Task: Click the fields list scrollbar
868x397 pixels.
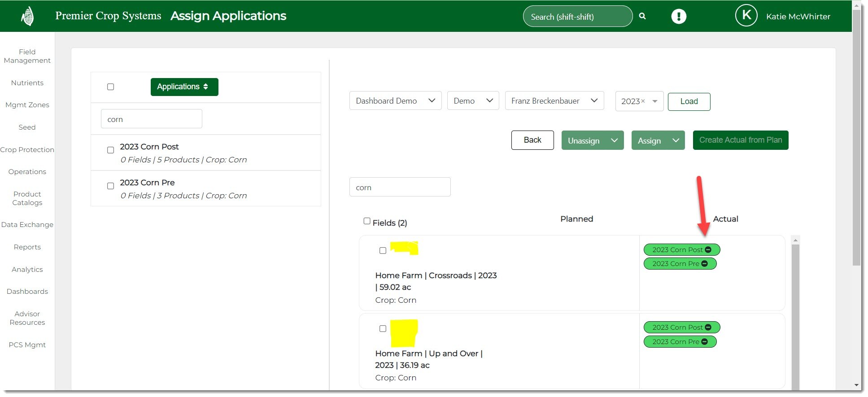Action: (795, 314)
